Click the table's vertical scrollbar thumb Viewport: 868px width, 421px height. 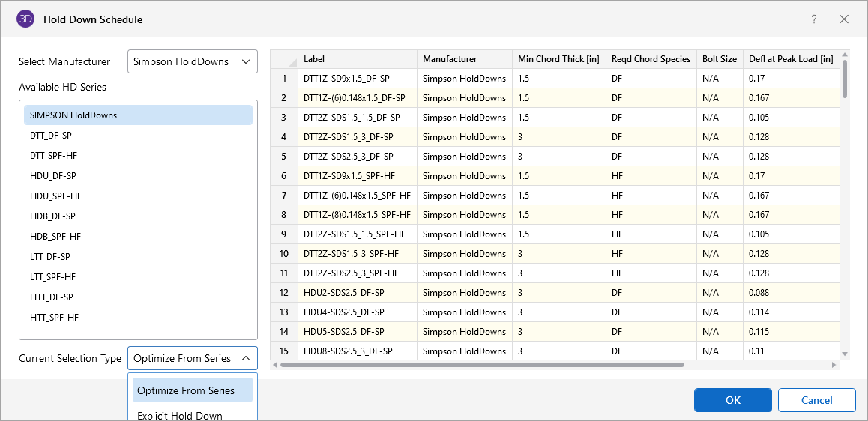point(845,79)
